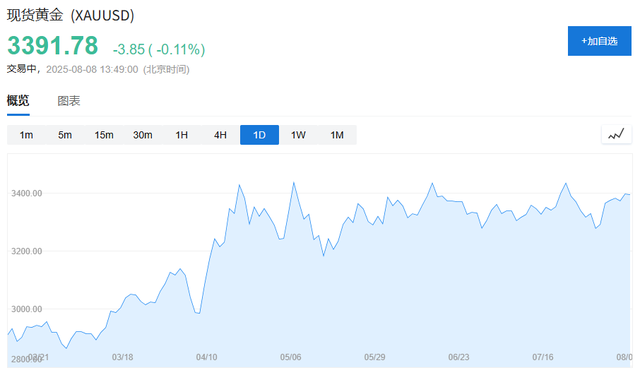Select the 概览 tab

coord(18,100)
